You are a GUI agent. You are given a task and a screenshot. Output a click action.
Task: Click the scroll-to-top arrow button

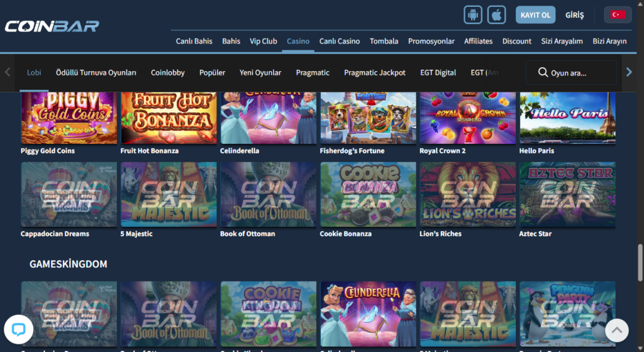[617, 330]
